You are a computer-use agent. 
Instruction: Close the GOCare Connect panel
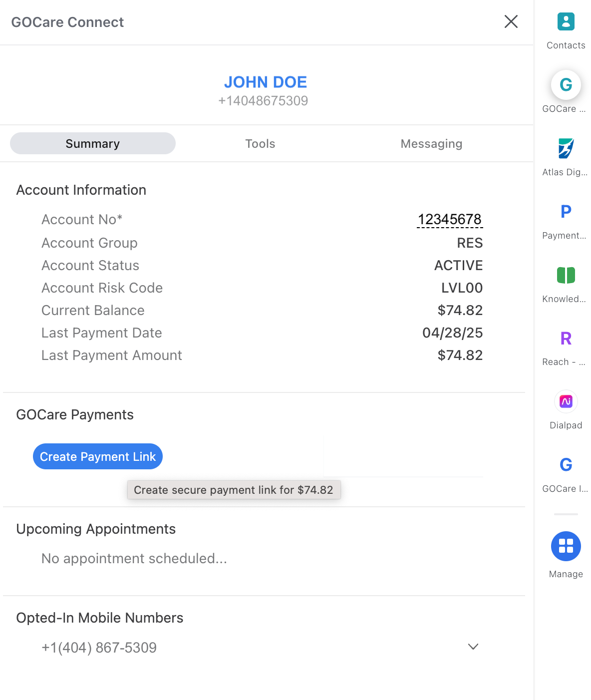tap(511, 21)
